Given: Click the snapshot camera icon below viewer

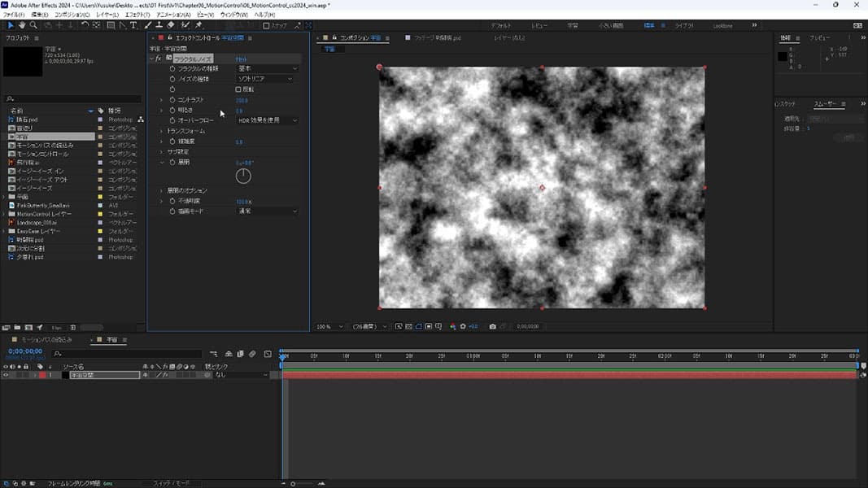Looking at the screenshot, I should [x=492, y=326].
